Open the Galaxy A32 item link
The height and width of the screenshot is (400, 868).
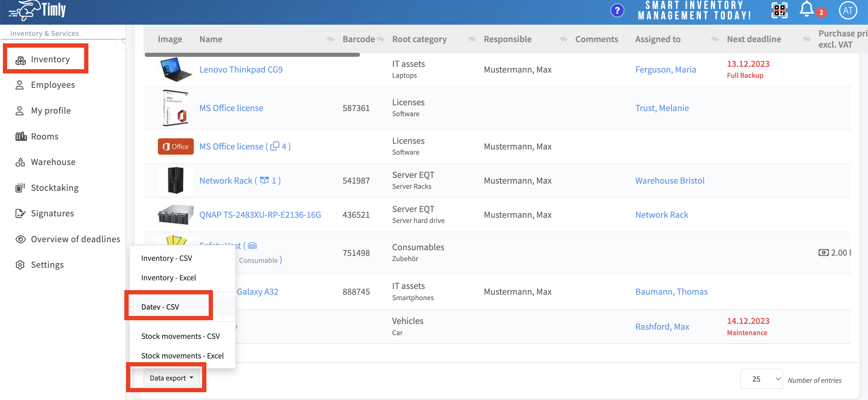[x=257, y=292]
